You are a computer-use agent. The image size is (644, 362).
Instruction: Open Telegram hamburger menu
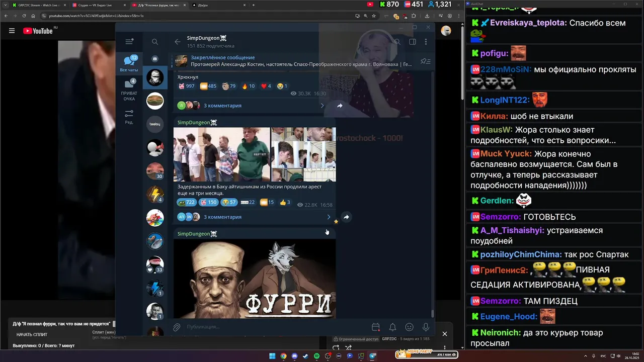pyautogui.click(x=129, y=42)
